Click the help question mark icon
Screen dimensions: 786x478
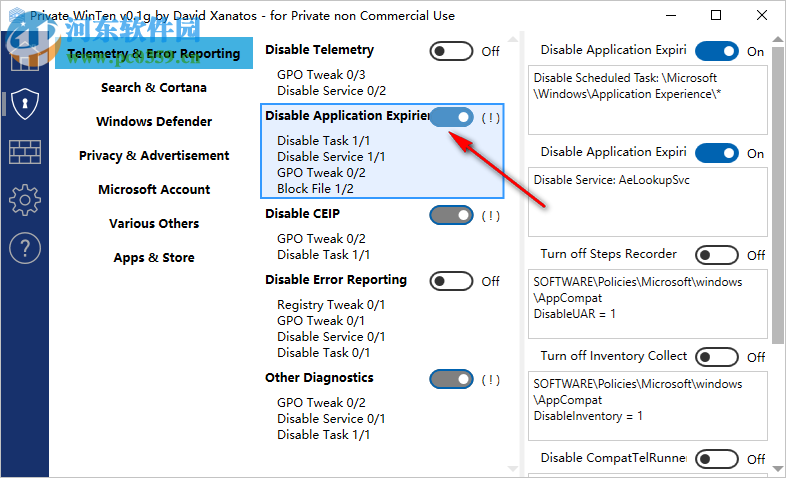point(24,248)
